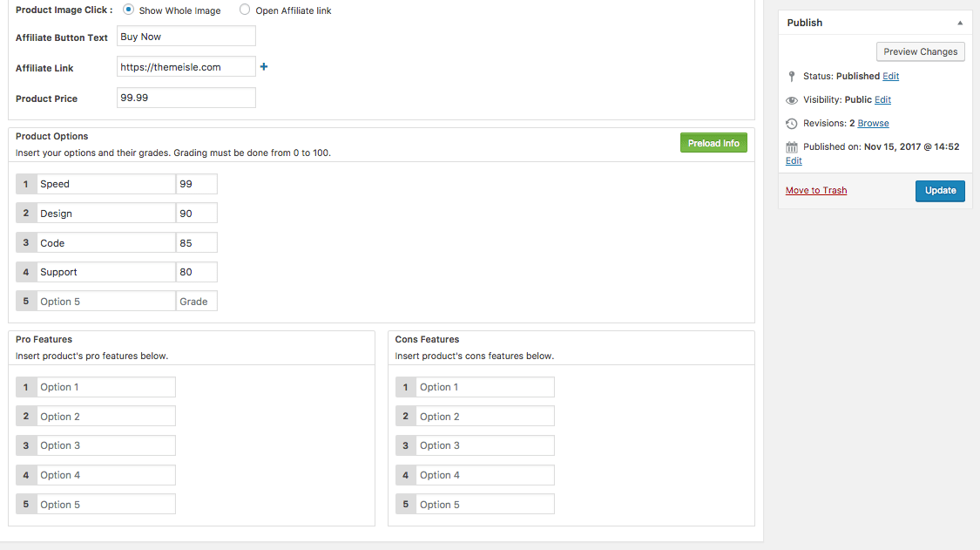Image resolution: width=980 pixels, height=550 pixels.
Task: Click the published date calendar icon
Action: pos(791,147)
